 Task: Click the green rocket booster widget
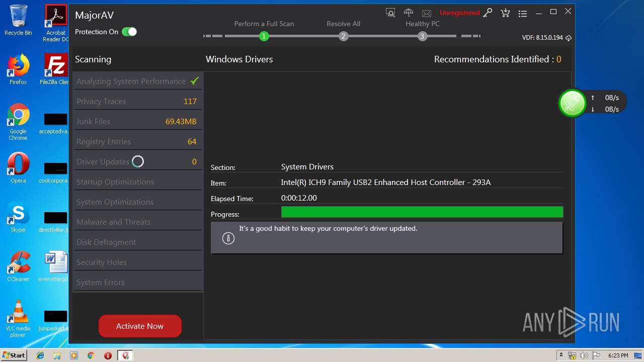[x=573, y=103]
